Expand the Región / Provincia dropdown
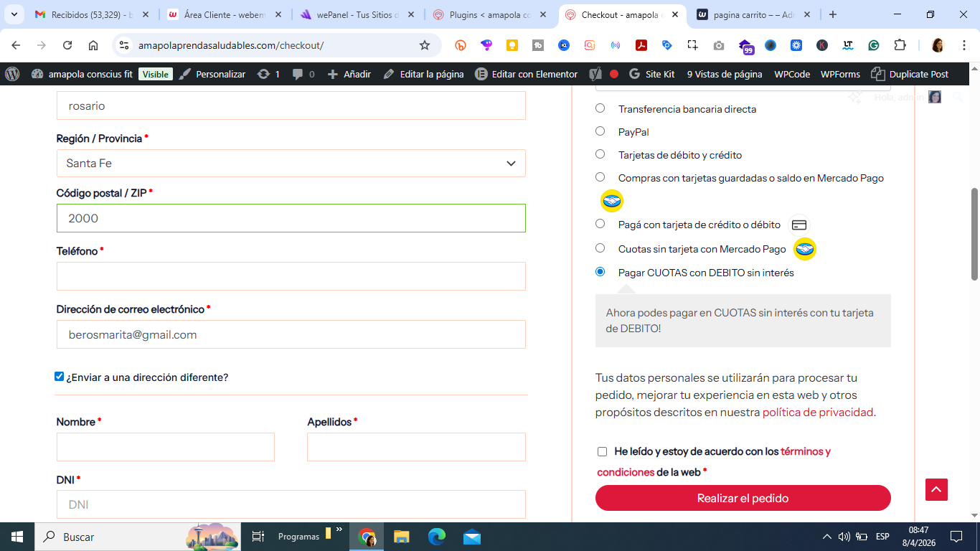The image size is (980, 551). (x=291, y=163)
